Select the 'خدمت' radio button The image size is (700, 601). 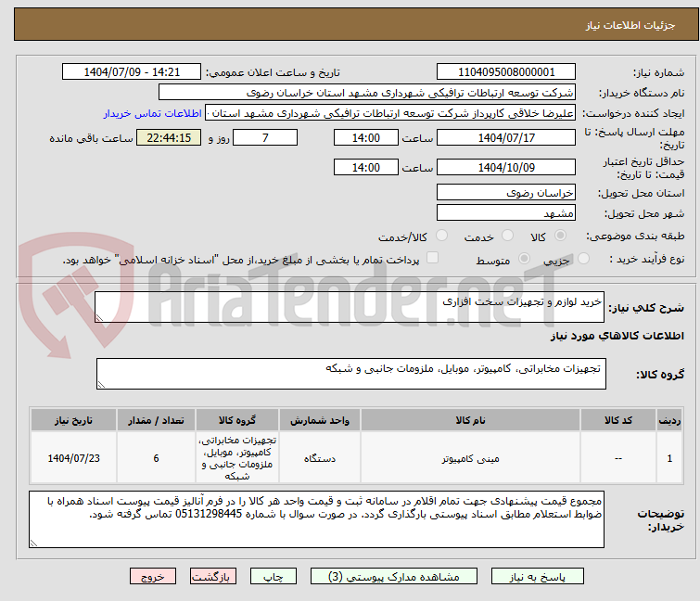coord(507,236)
